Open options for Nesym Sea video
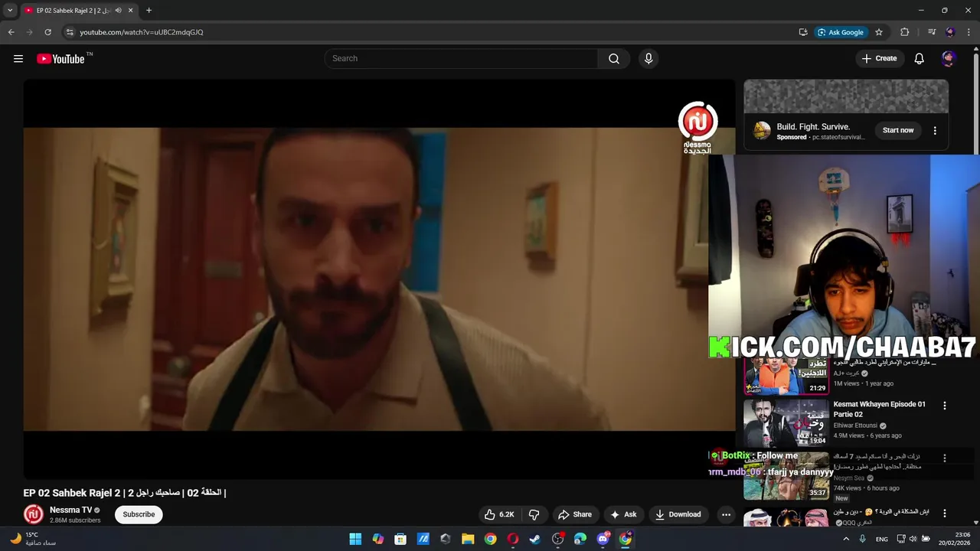 click(x=944, y=458)
